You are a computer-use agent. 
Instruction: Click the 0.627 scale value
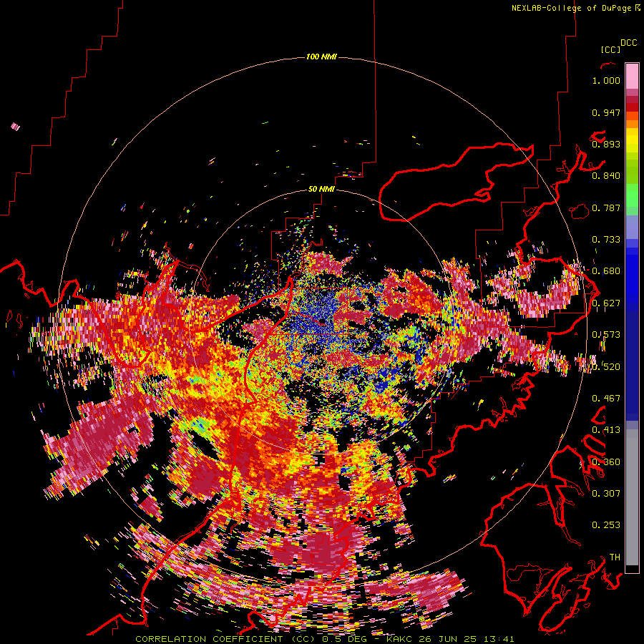tap(606, 303)
